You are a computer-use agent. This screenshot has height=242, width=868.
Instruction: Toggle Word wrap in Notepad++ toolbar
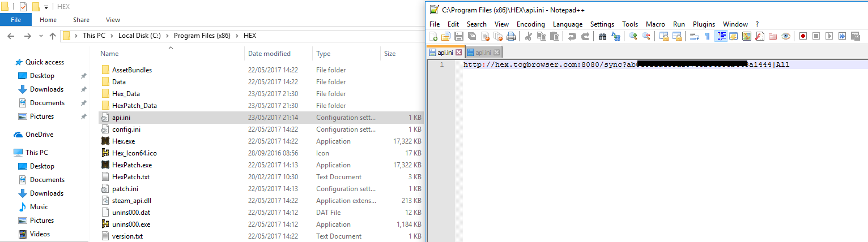point(694,36)
